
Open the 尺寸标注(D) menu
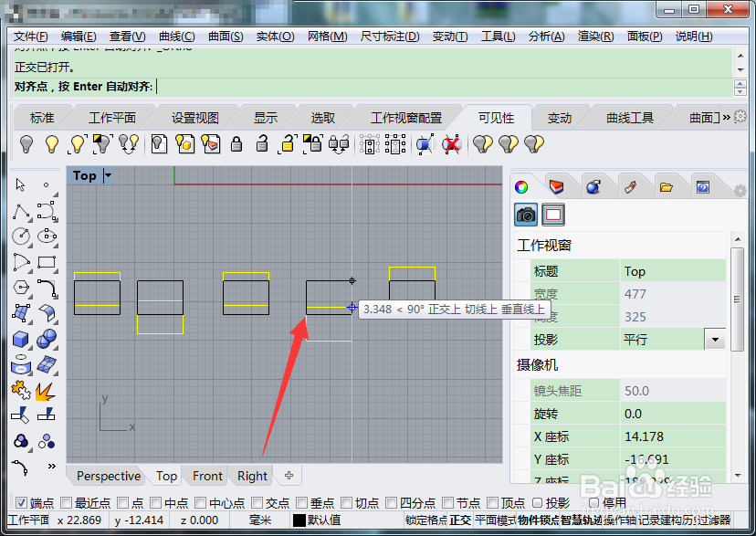pos(390,37)
